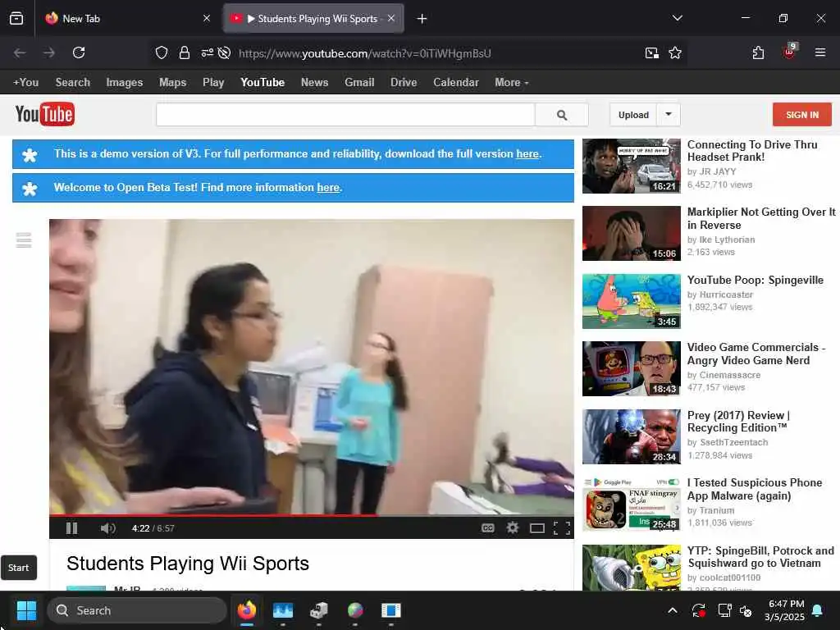840x630 pixels.
Task: Switch to the New Tab browser tab
Action: coord(127,19)
